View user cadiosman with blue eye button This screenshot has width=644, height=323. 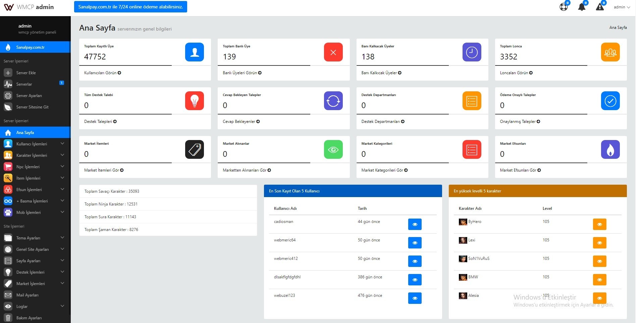tap(415, 224)
